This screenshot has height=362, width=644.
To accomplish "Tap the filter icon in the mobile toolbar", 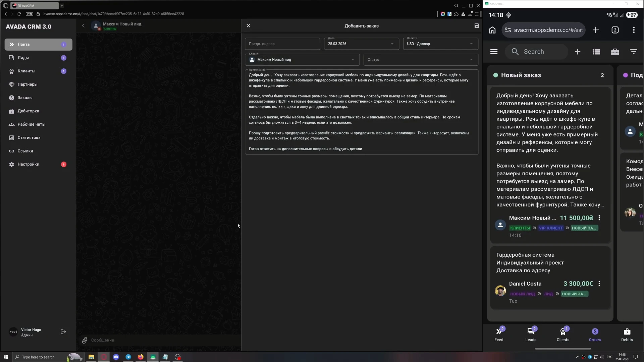I will pos(633,52).
